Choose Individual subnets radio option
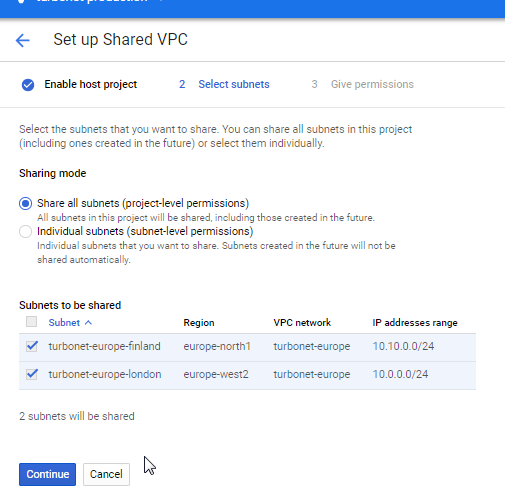505x500 pixels. coord(25,231)
